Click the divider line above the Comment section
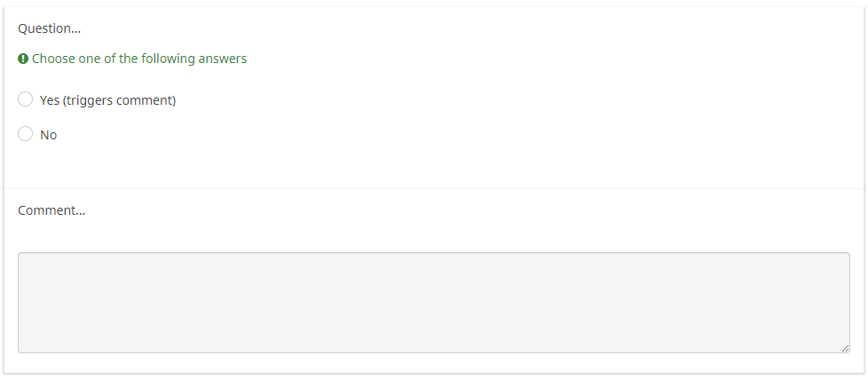 click(x=433, y=188)
